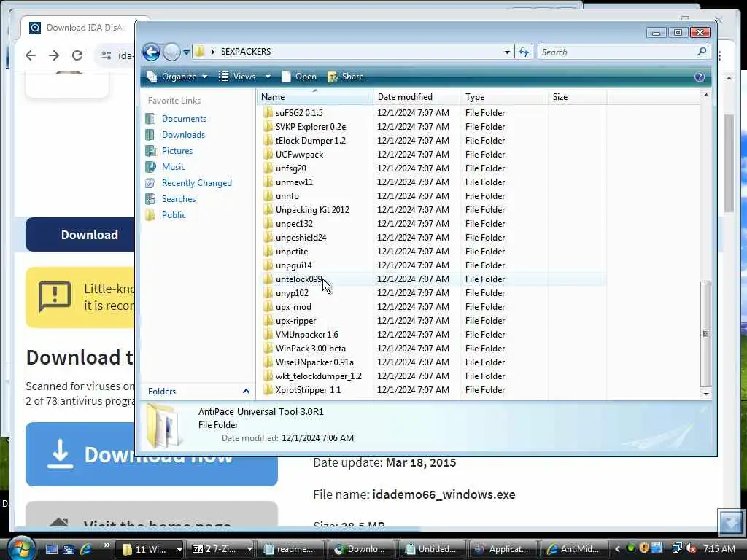Screen dimensions: 747x560
Task: Switch to the Download IDA browser tab
Action: (x=81, y=28)
